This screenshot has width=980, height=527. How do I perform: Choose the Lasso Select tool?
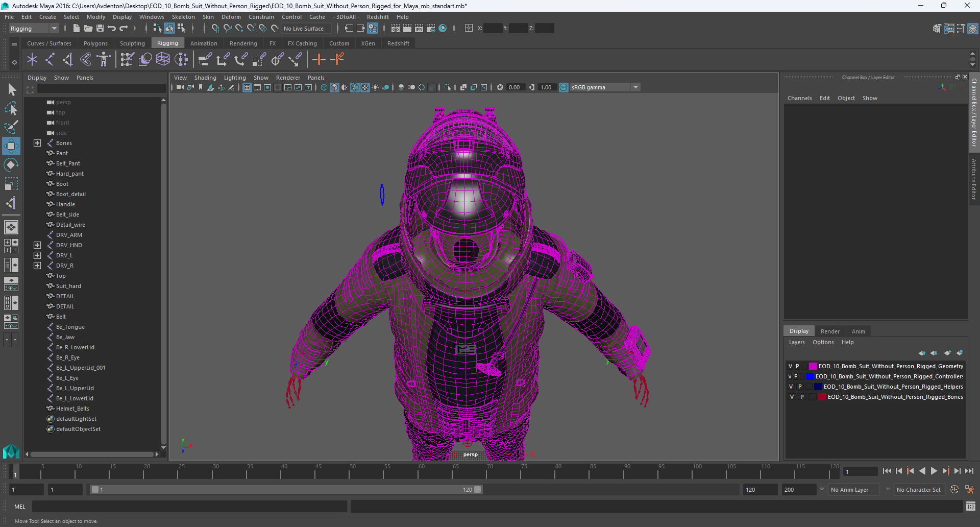11,108
